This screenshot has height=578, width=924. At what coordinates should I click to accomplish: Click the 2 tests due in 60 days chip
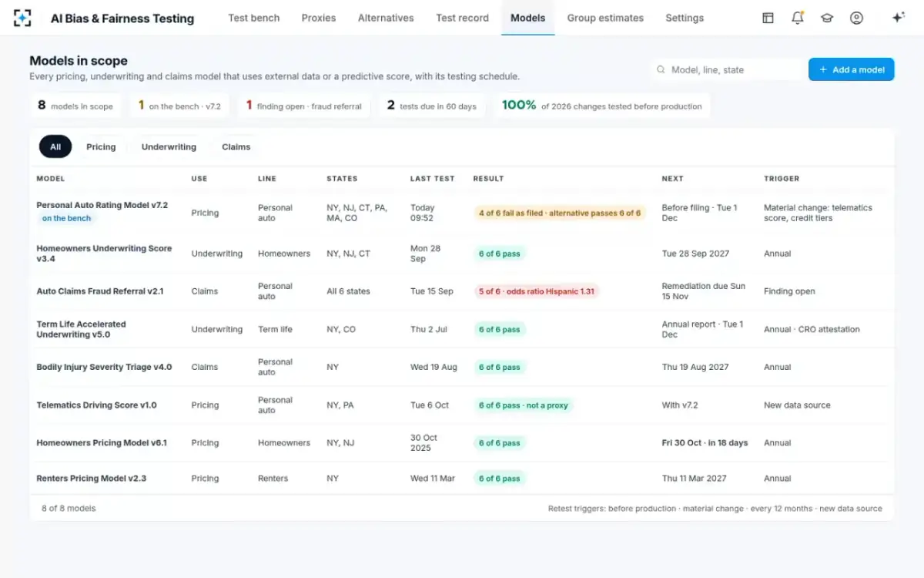pos(431,106)
